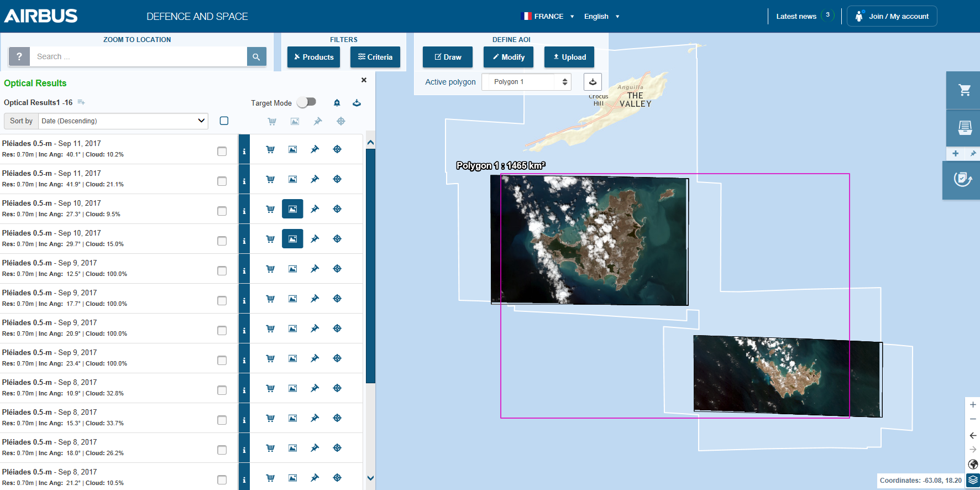The width and height of the screenshot is (980, 490).
Task: Open the Sort by Date (Descending) dropdown
Action: pyautogui.click(x=123, y=121)
